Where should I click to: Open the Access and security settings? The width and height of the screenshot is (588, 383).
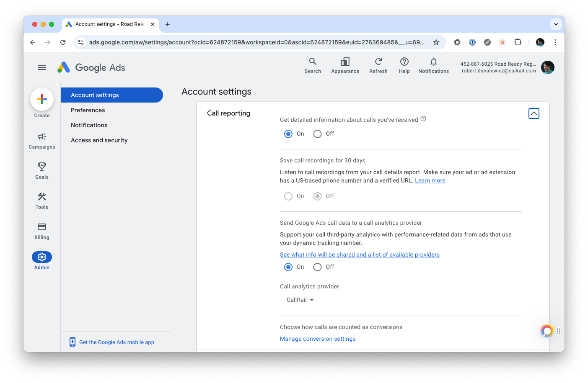click(x=99, y=140)
